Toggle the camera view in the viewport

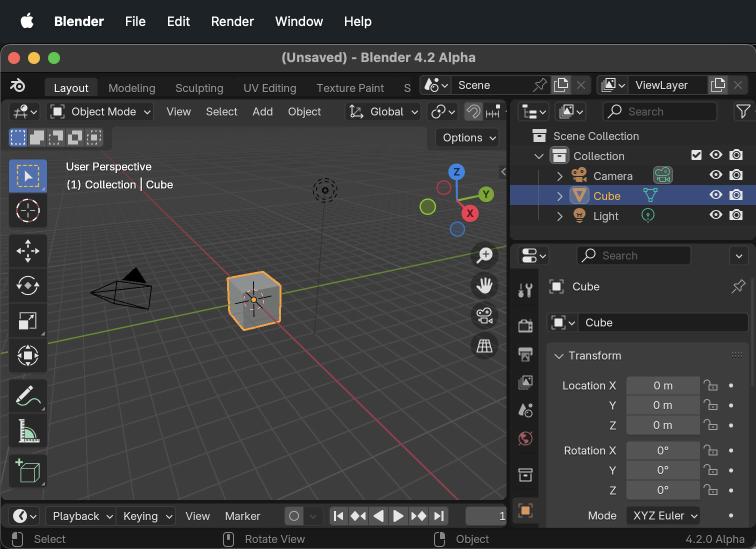pos(484,315)
